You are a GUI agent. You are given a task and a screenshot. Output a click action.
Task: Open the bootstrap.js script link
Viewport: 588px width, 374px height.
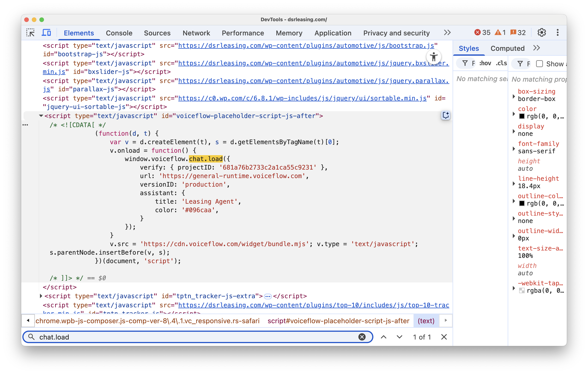(306, 46)
